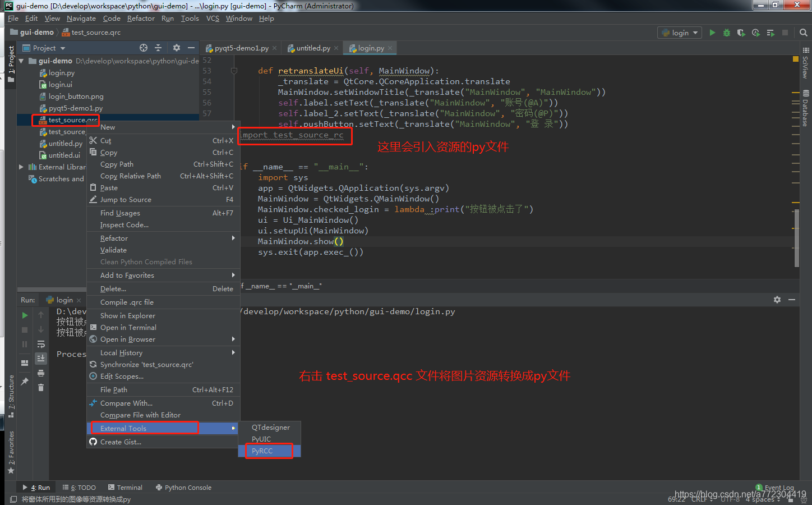812x505 pixels.
Task: Toggle soft-wrap icon in Run panel
Action: [41, 344]
